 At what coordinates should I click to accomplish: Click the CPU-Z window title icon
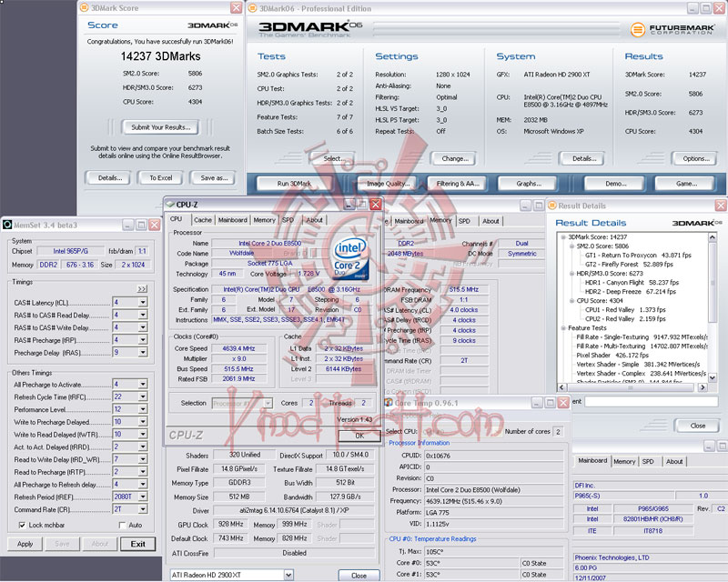pyautogui.click(x=170, y=205)
